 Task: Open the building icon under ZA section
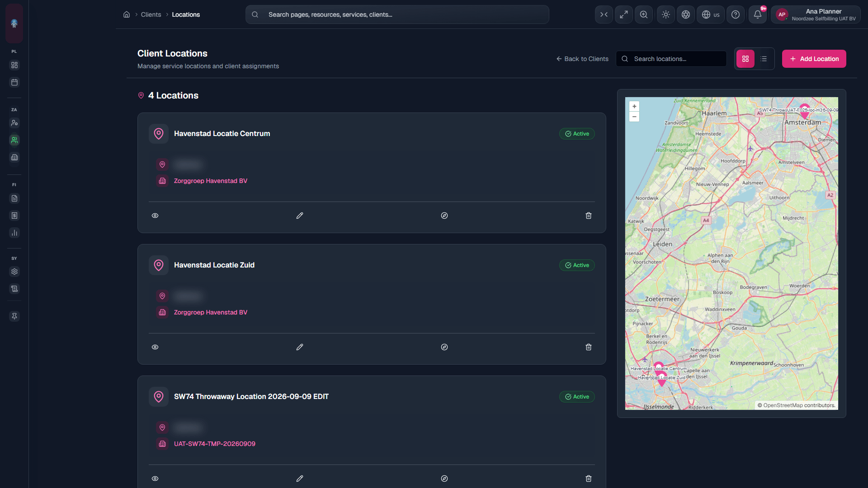(14, 157)
